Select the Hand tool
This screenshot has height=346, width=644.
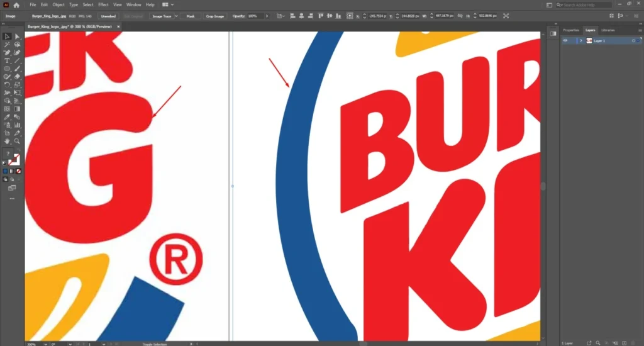point(7,141)
